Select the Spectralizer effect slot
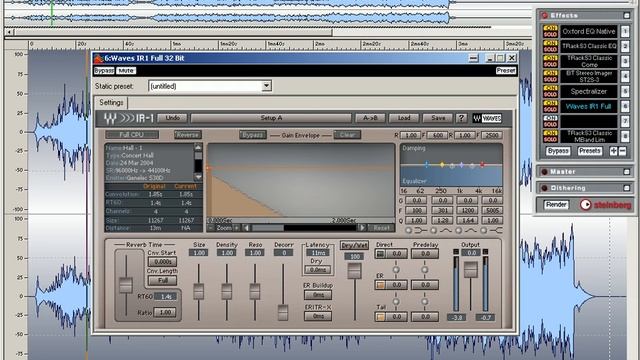The image size is (640, 360). tap(589, 91)
